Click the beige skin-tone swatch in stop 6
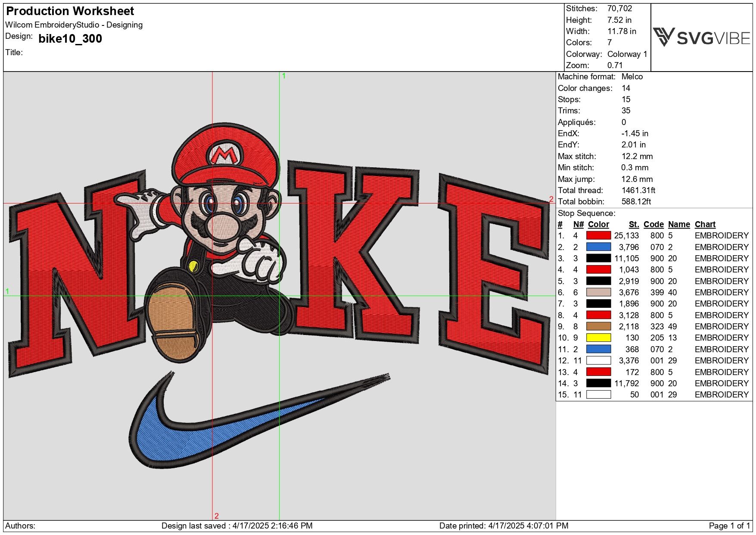The width and height of the screenshot is (756, 535). click(598, 292)
